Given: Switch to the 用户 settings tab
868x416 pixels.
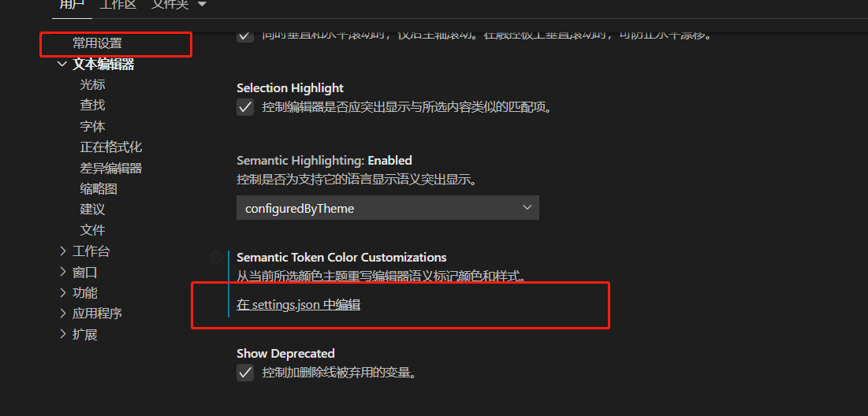Looking at the screenshot, I should click(x=72, y=5).
